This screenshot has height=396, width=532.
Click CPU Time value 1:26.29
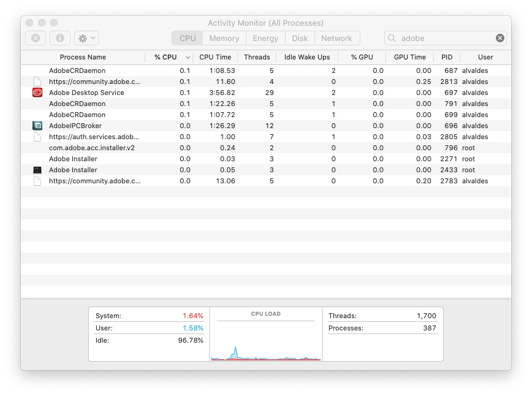point(222,126)
